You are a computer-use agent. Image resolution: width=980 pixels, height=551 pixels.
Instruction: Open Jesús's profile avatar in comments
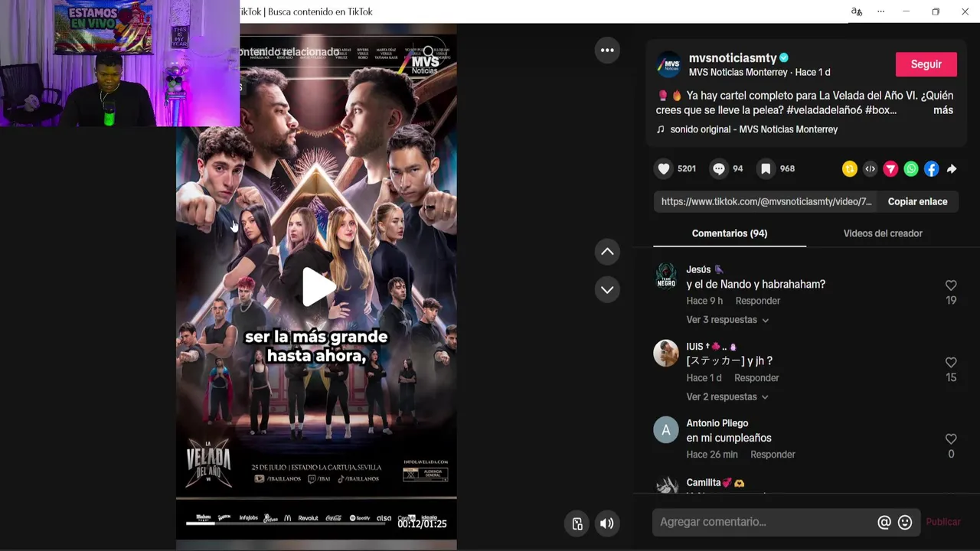pos(666,276)
